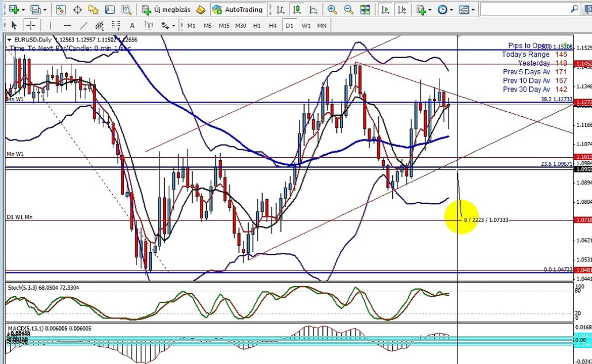Draw a vertical line

pos(50,26)
